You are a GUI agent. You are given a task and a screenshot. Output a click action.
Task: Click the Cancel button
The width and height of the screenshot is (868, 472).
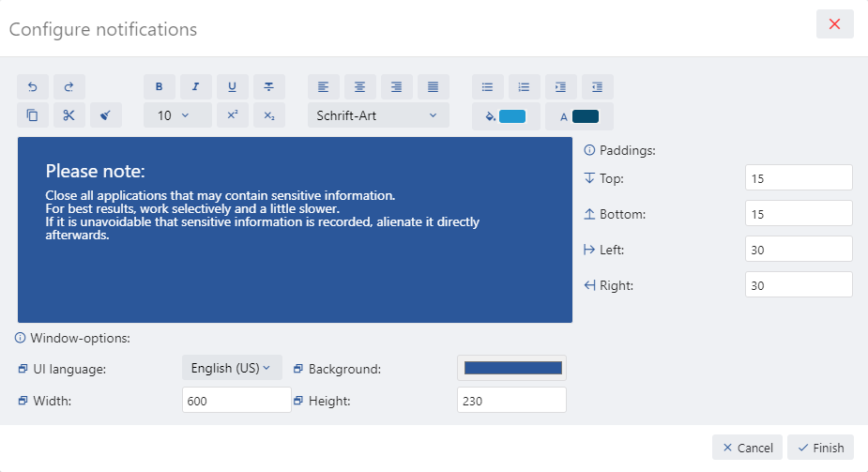pos(746,448)
